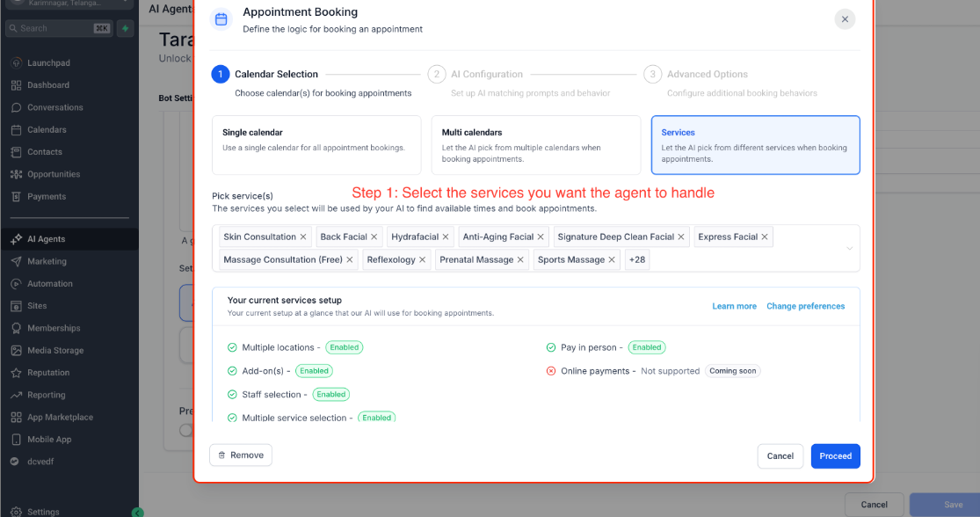Expand the +28 hidden services tag
Image resolution: width=980 pixels, height=517 pixels.
pyautogui.click(x=637, y=260)
